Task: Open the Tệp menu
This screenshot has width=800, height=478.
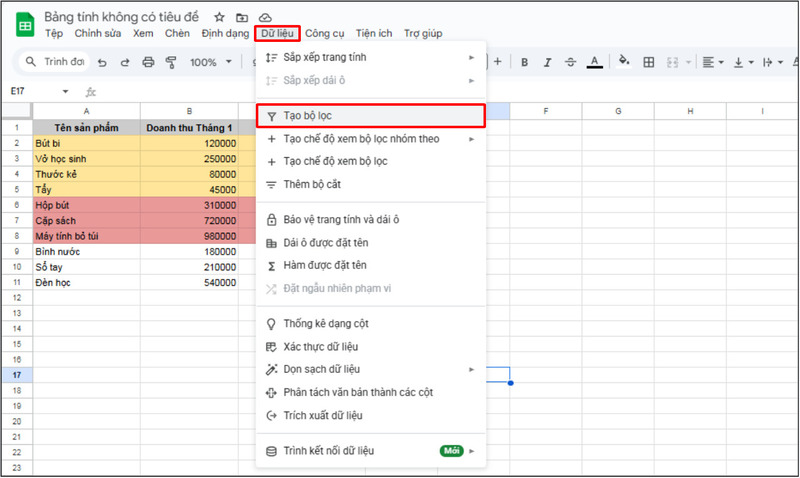Action: tap(54, 34)
